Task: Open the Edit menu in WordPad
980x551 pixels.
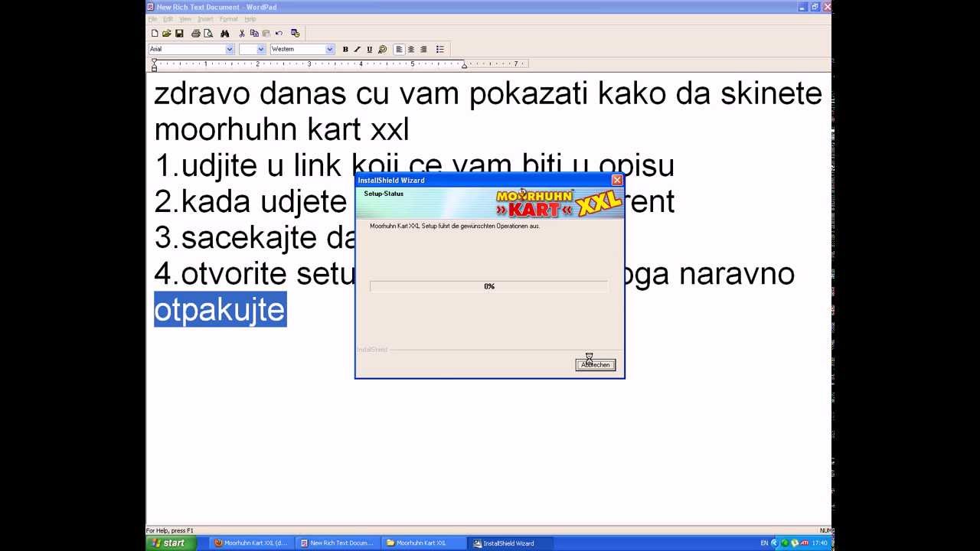Action: click(x=168, y=19)
